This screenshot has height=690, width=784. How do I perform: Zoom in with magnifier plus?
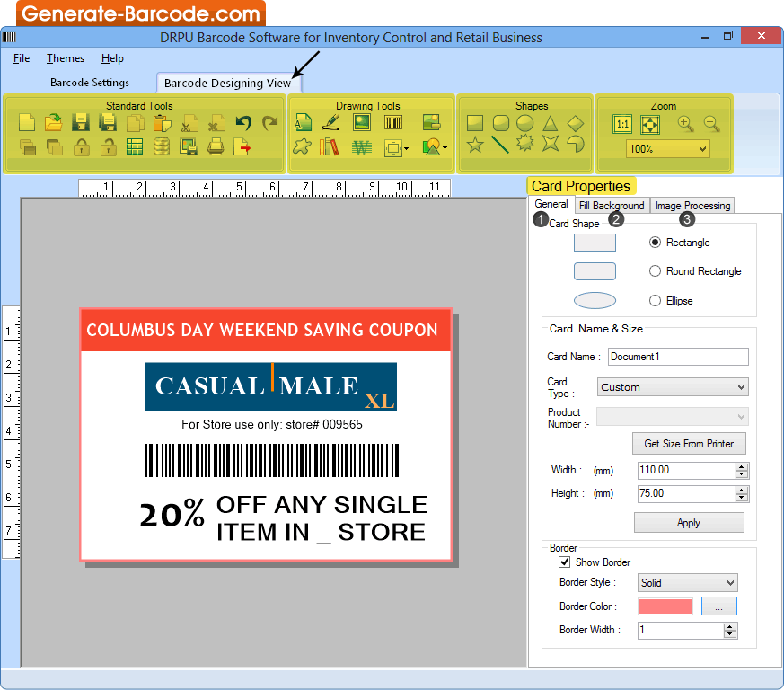685,124
